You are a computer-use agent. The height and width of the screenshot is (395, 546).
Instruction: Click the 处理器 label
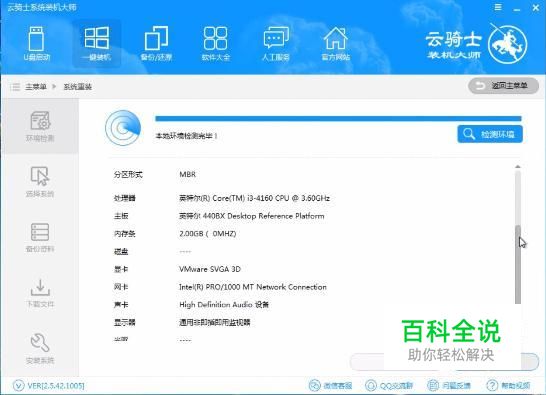click(x=124, y=198)
